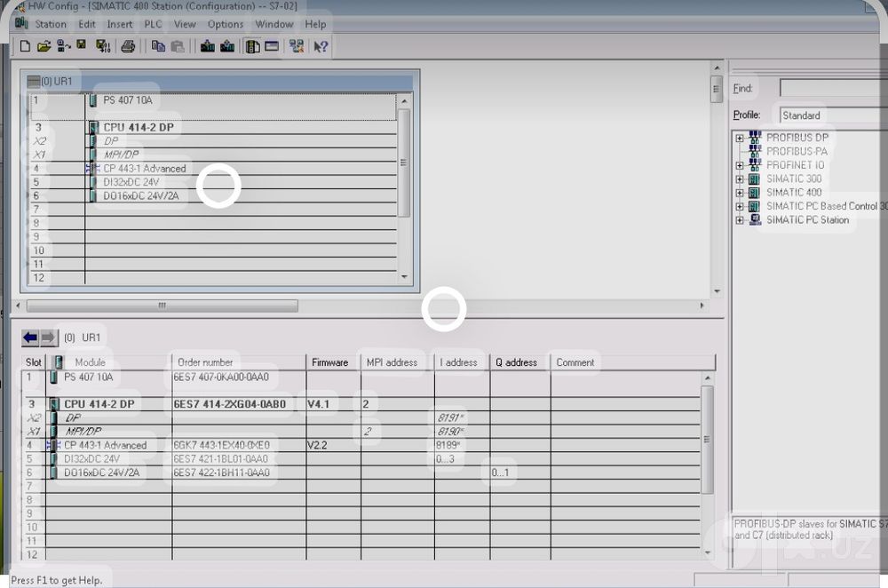Screen dimensions: 888x588
Task: Select CPU 414-2 DP in rack UR1
Action: coord(139,127)
